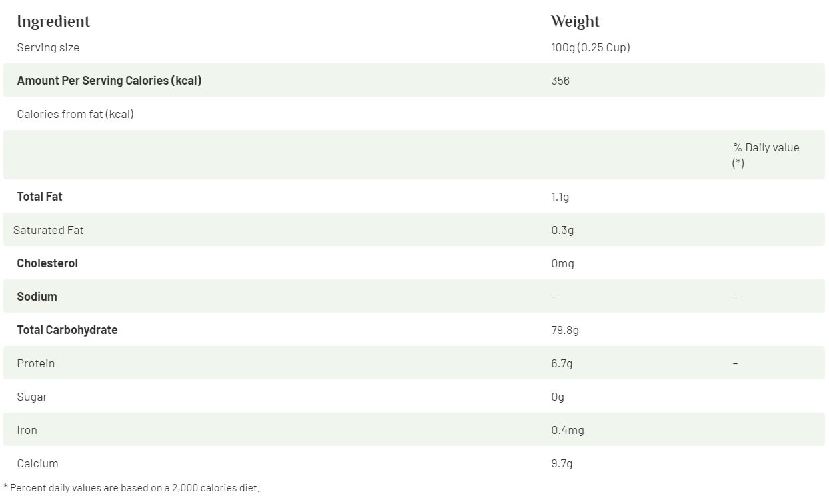829x504 pixels.
Task: Select the Cholesterol label
Action: [47, 263]
